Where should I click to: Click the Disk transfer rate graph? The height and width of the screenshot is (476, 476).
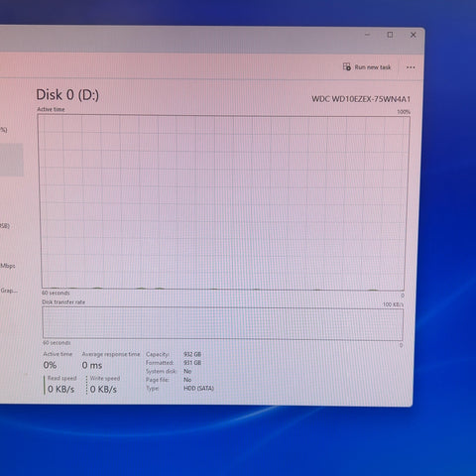[222, 323]
